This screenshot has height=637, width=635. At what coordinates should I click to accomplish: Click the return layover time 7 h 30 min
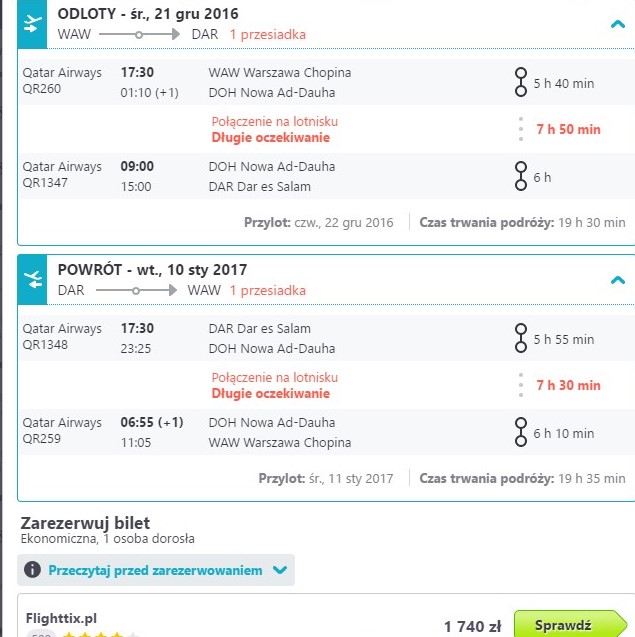tap(568, 385)
